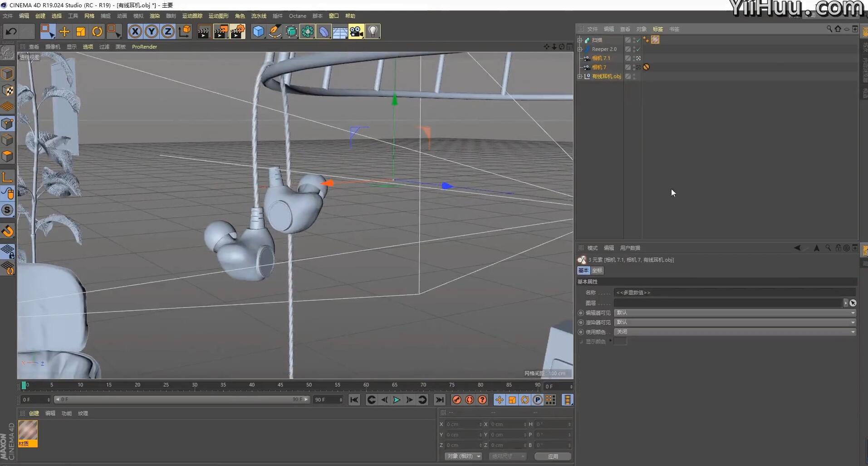Toggle the X axis lock

point(135,31)
